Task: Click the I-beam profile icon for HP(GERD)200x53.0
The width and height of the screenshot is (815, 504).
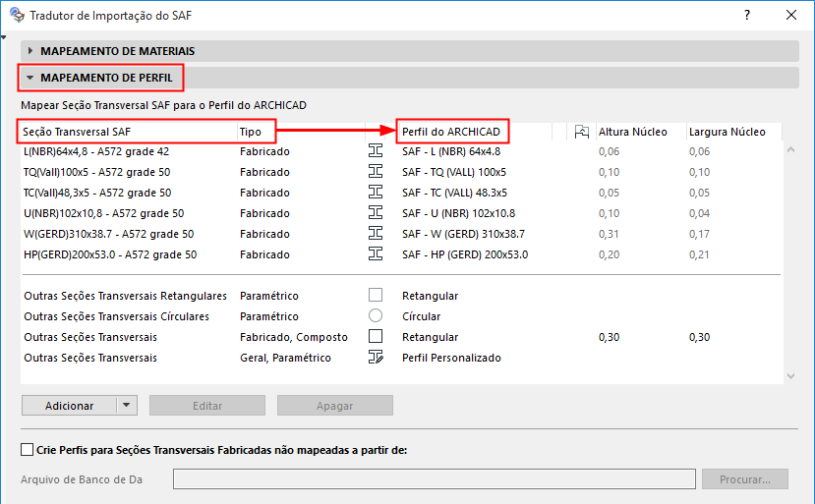Action: [375, 254]
